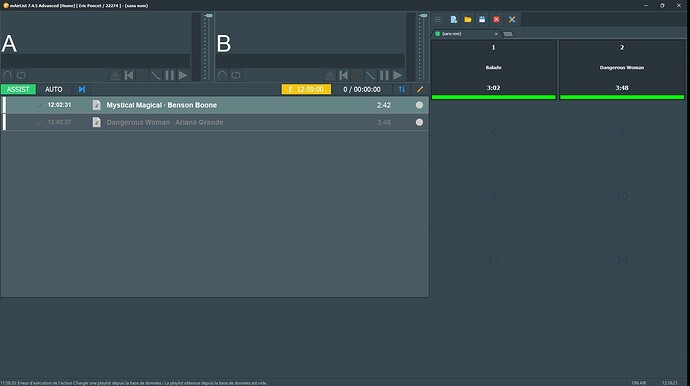This screenshot has width=690, height=386.
Task: Switch the playlist to AUTO mode
Action: coord(54,89)
